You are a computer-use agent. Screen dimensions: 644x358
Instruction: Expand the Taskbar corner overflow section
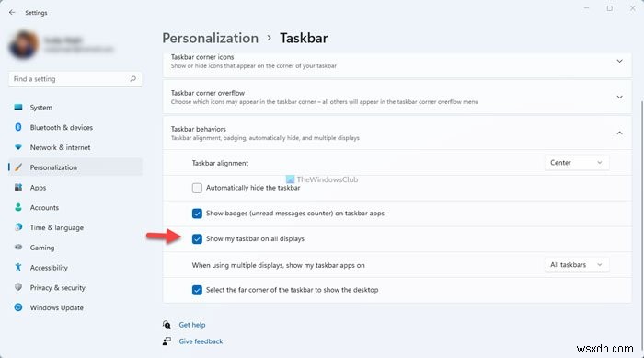tap(619, 97)
